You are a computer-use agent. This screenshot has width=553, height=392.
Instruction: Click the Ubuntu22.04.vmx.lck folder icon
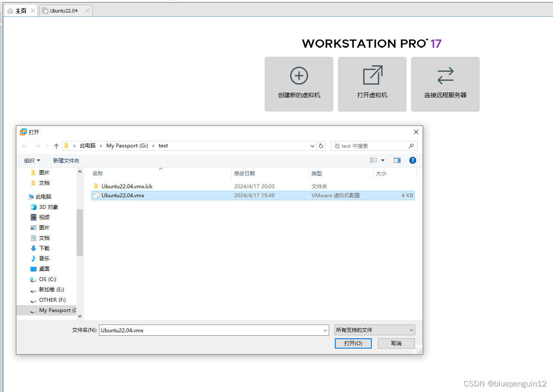coord(96,187)
